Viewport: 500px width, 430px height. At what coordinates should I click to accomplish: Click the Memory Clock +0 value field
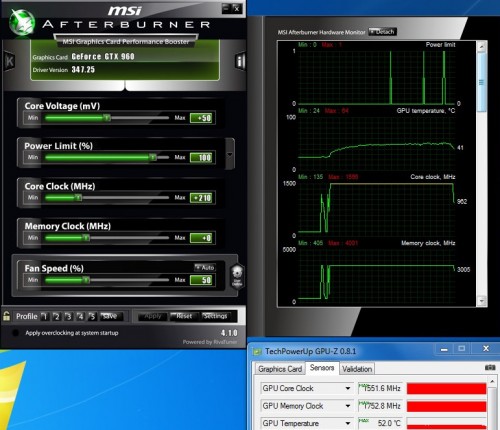pos(201,238)
